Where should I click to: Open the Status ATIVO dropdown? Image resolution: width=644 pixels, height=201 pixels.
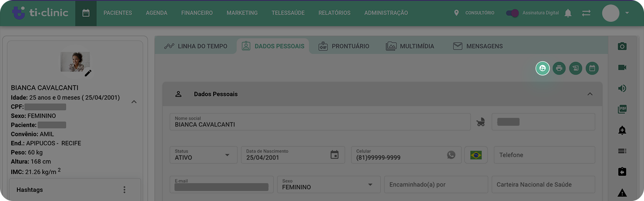(204, 155)
